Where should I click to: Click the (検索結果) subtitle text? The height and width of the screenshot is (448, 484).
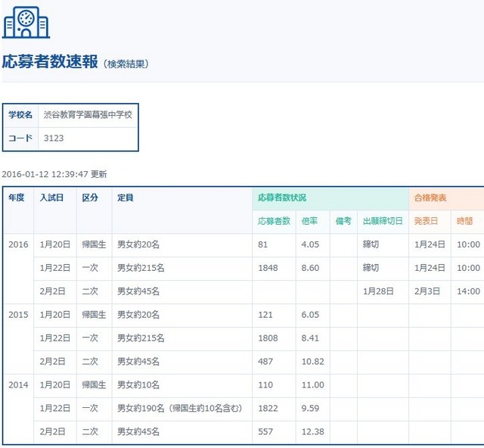(126, 64)
